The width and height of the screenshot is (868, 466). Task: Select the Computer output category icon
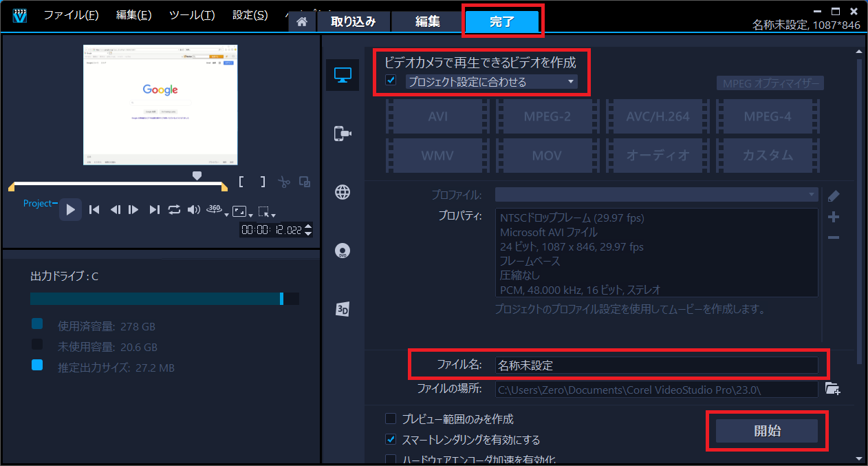342,75
